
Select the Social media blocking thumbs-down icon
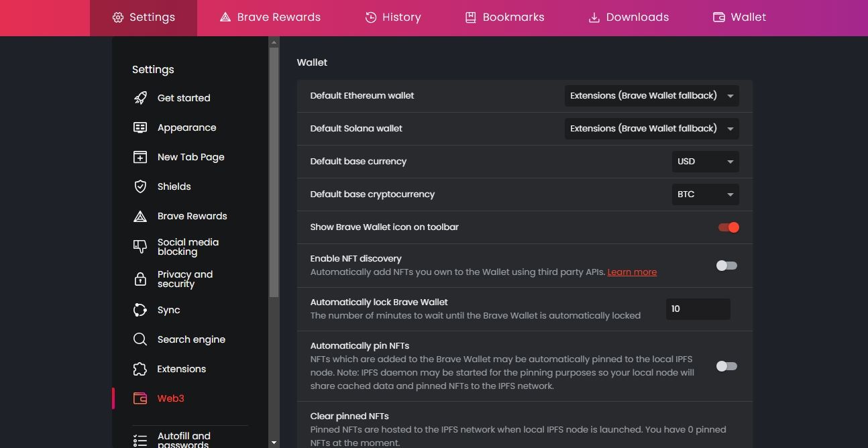click(x=140, y=247)
